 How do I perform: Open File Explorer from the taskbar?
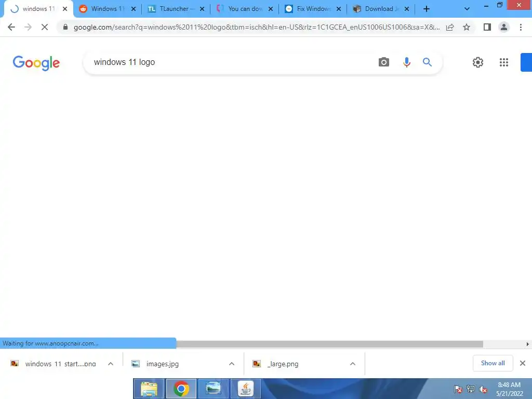149,389
